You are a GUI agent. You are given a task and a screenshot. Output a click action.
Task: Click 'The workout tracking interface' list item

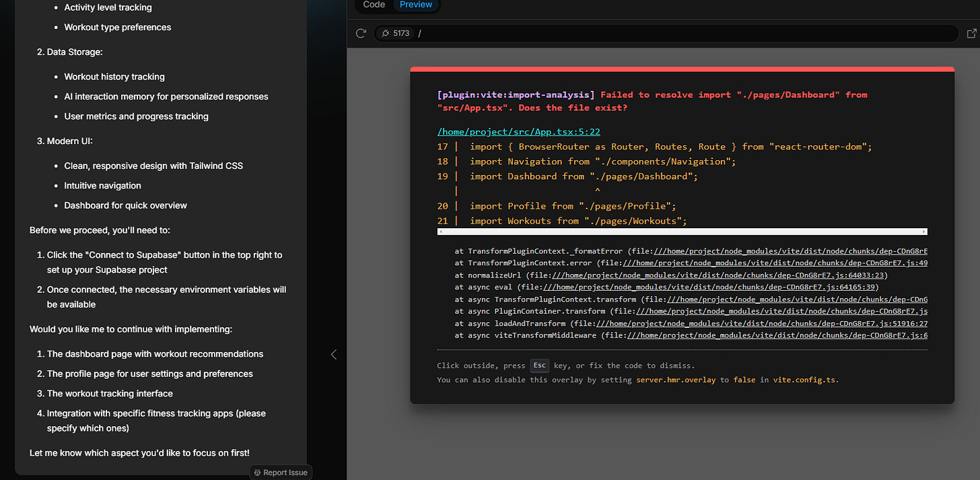coord(110,394)
